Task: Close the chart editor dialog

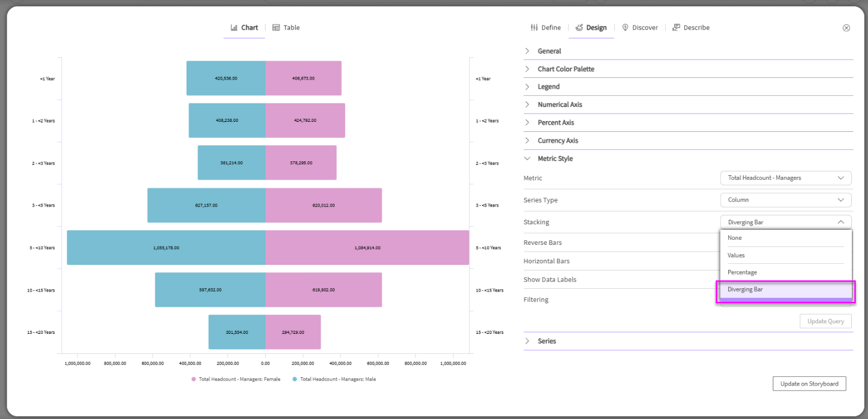Action: click(x=846, y=28)
